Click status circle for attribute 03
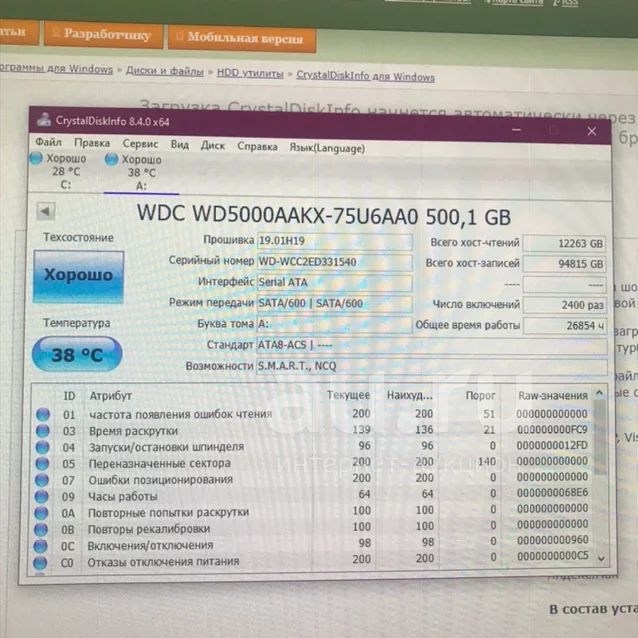 [x=43, y=430]
